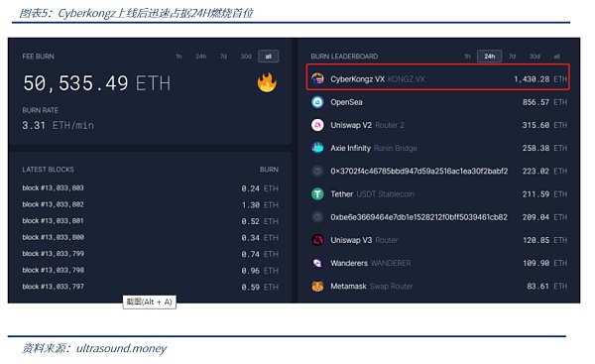Select 24h in Fee Burn timeframe

pyautogui.click(x=200, y=57)
